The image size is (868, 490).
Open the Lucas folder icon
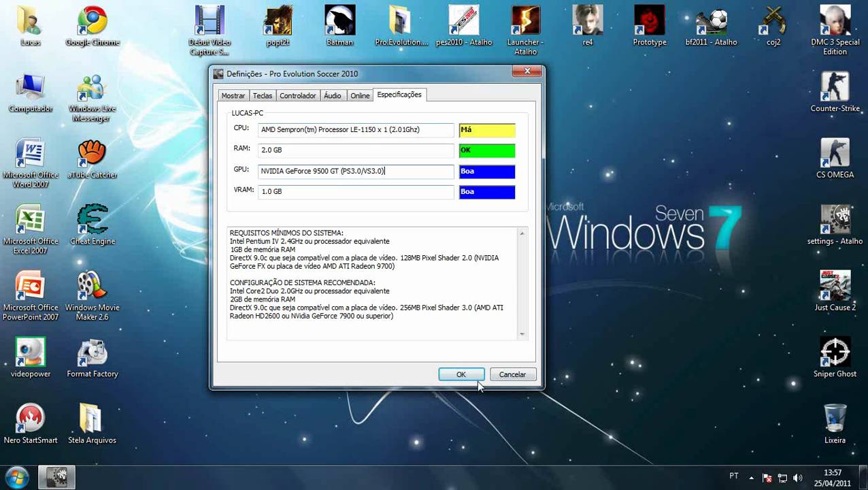(x=30, y=26)
